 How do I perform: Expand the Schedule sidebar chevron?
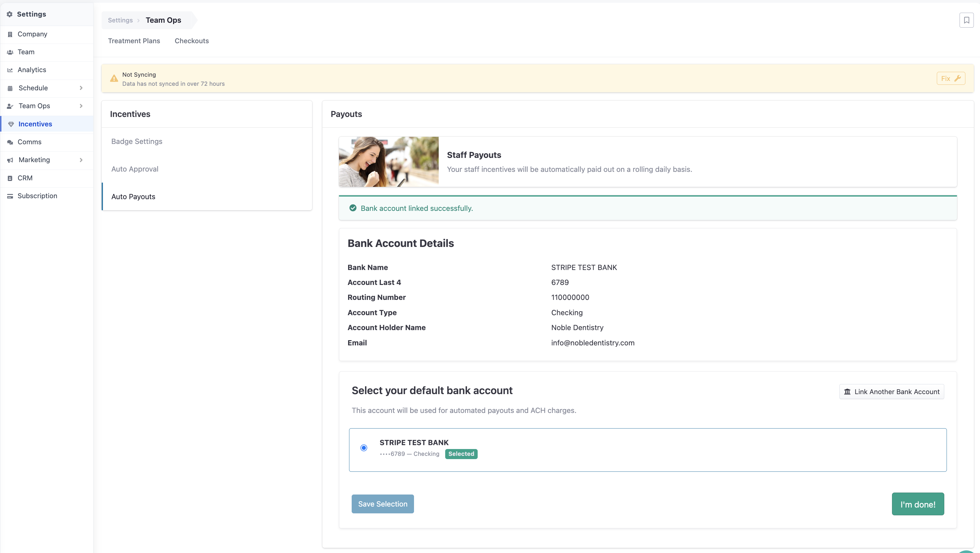click(81, 88)
